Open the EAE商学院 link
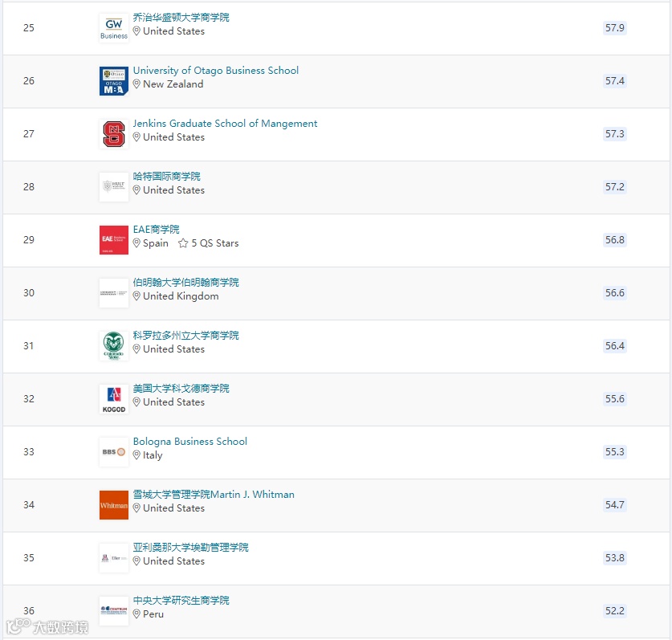 [157, 230]
